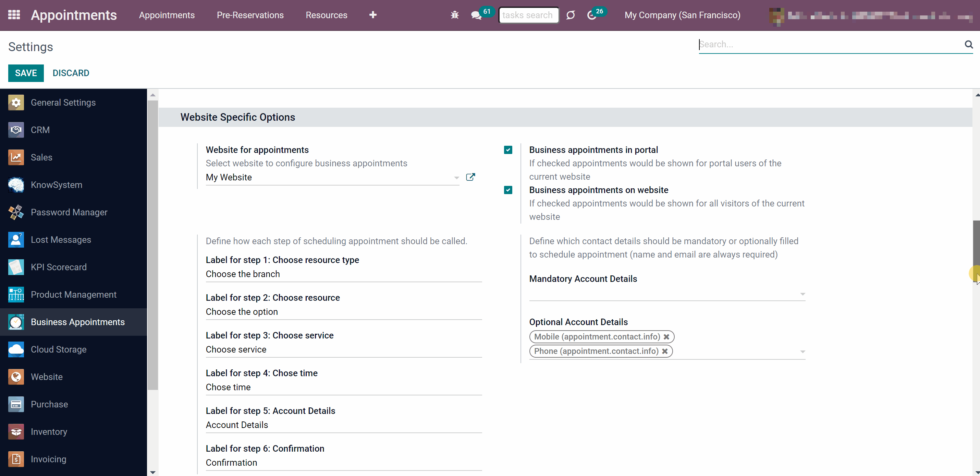The width and height of the screenshot is (980, 476).
Task: Click main page scrollbar thumb
Action: tap(977, 251)
